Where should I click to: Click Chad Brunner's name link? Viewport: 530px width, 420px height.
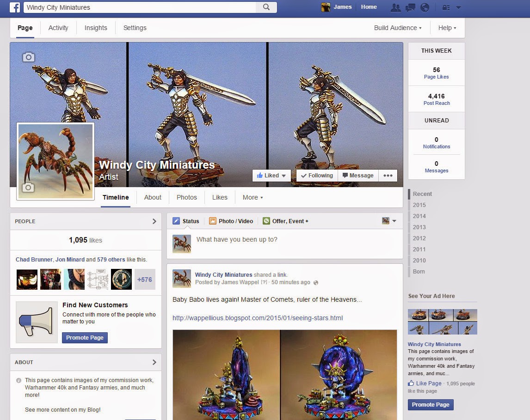(x=34, y=260)
